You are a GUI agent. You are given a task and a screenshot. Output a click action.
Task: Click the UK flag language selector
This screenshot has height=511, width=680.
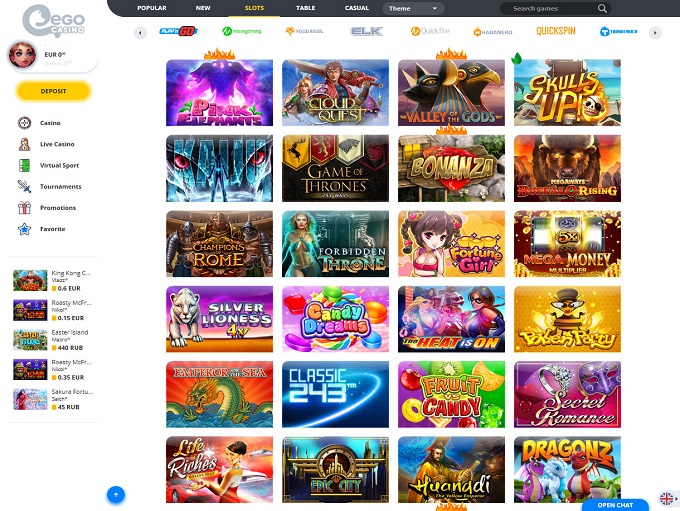pos(667,498)
